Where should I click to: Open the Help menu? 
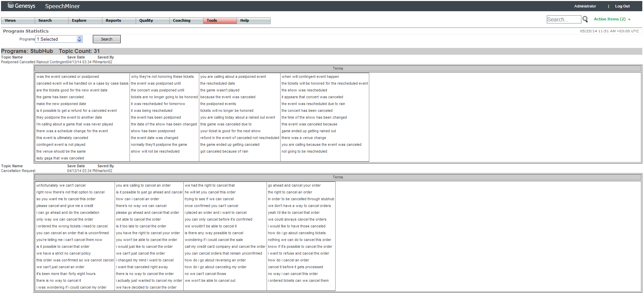tap(244, 21)
